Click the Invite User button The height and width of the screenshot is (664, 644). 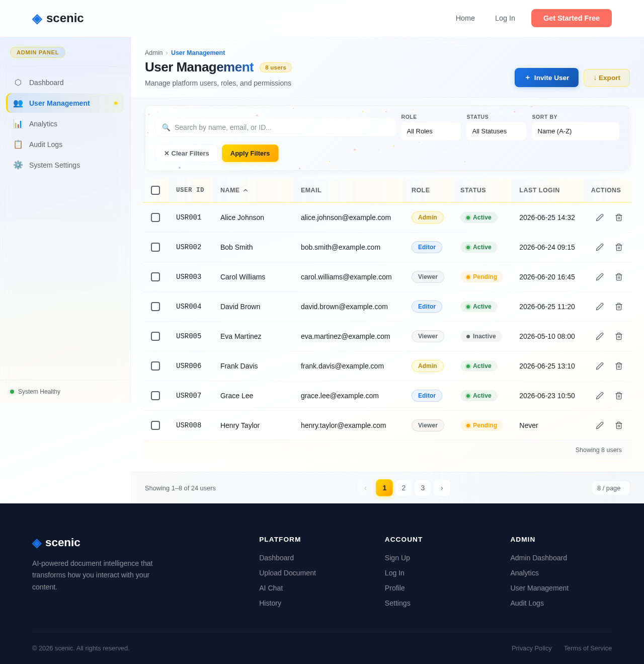point(546,78)
